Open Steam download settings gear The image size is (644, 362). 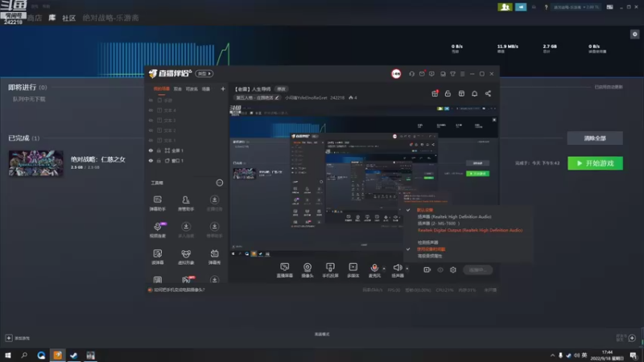634,35
